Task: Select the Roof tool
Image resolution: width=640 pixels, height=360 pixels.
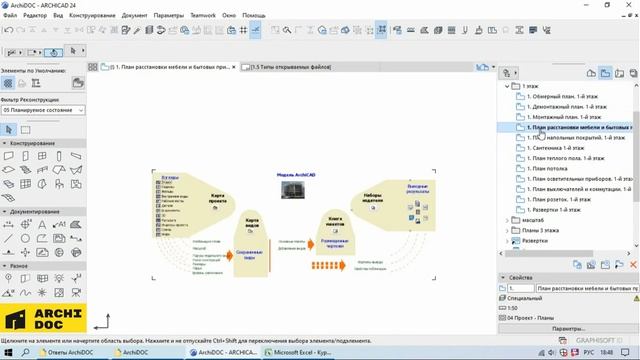Action: pyautogui.click(x=59, y=170)
